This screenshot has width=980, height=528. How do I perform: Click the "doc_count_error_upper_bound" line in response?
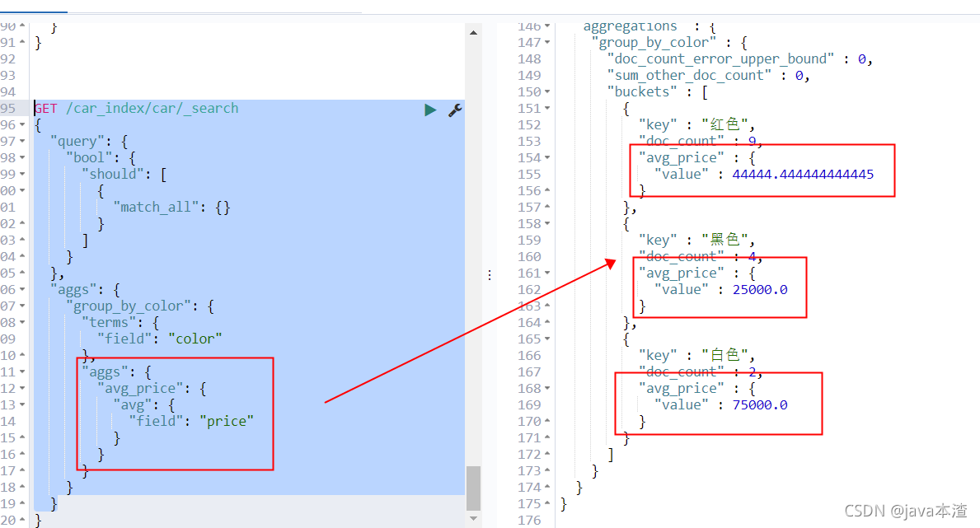739,58
